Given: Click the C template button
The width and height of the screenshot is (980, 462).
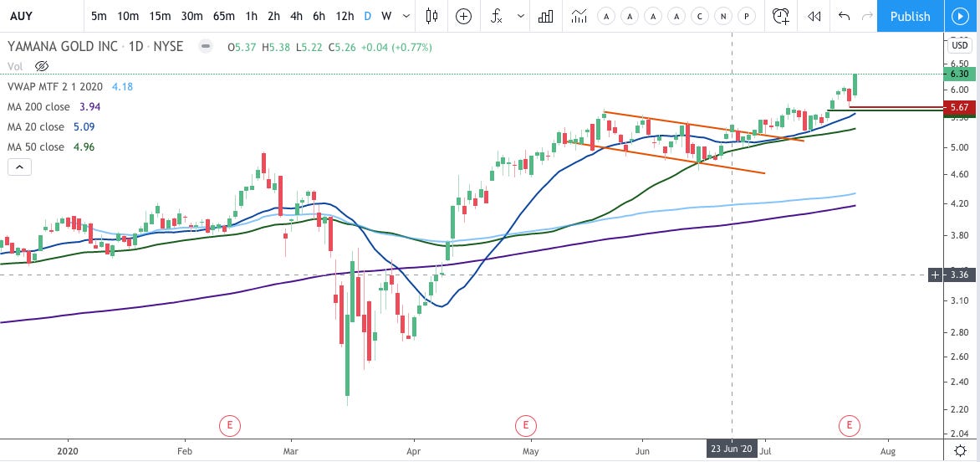Looking at the screenshot, I should pos(700,16).
